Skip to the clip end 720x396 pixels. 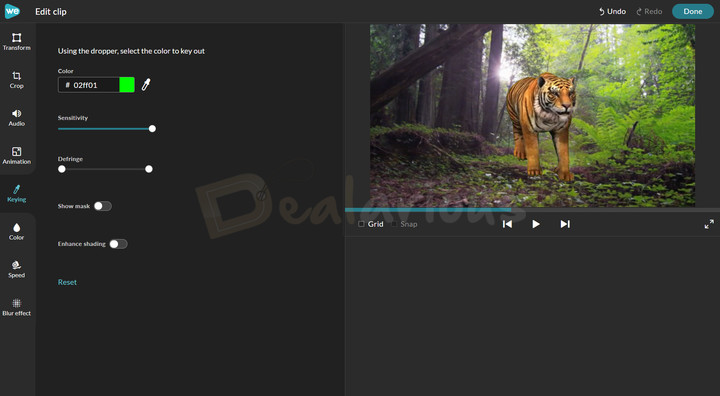pyautogui.click(x=565, y=224)
